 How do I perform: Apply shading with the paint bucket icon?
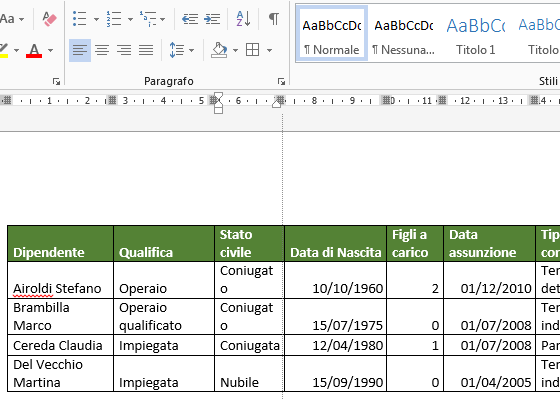point(219,50)
